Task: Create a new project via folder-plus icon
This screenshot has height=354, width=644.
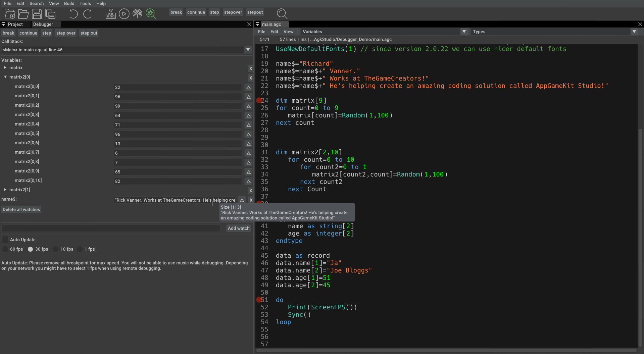Action: [9, 14]
